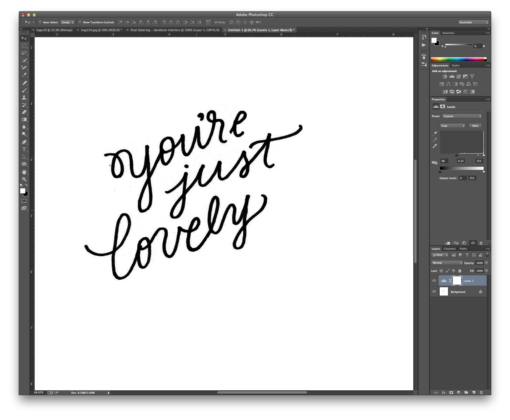The image size is (510, 420).
Task: Add a Brightness/Contrast adjustment
Action: (x=445, y=76)
